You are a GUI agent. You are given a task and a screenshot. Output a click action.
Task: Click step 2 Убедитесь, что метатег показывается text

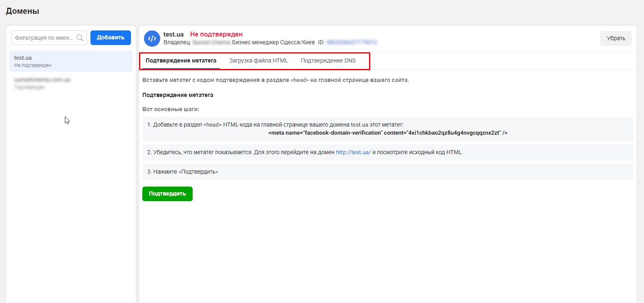(x=305, y=153)
